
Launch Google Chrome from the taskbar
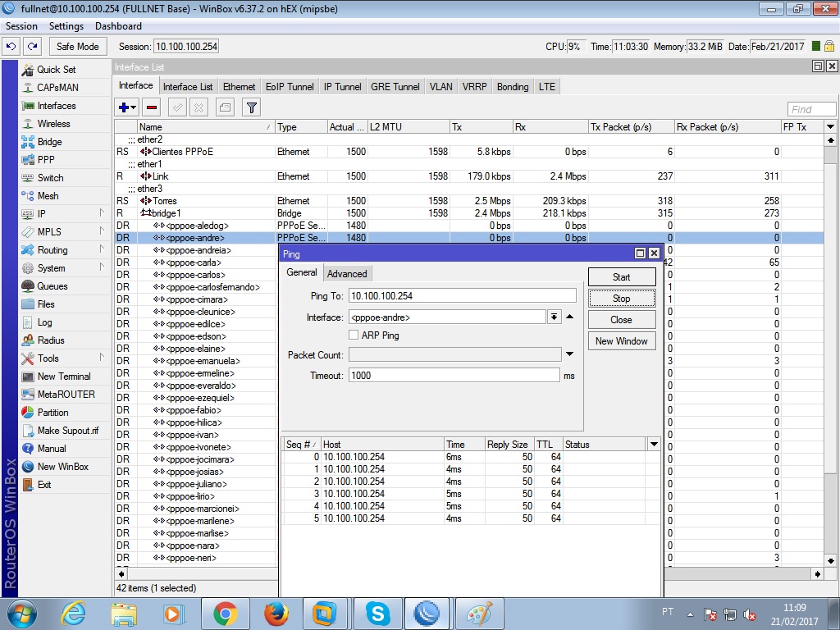[x=226, y=613]
